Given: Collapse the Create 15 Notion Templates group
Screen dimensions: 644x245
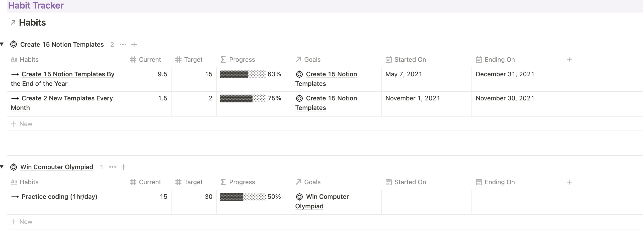Looking at the screenshot, I should pyautogui.click(x=2, y=44).
